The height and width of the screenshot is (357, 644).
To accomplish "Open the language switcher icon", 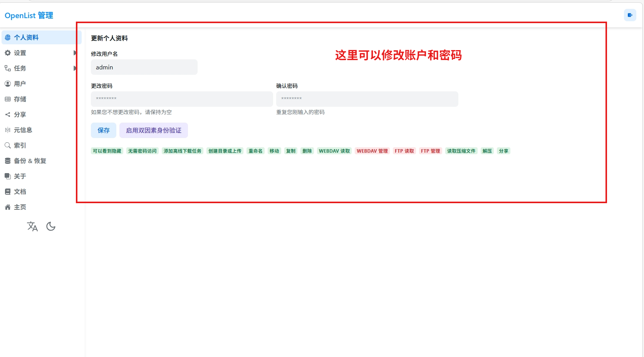I will (32, 226).
